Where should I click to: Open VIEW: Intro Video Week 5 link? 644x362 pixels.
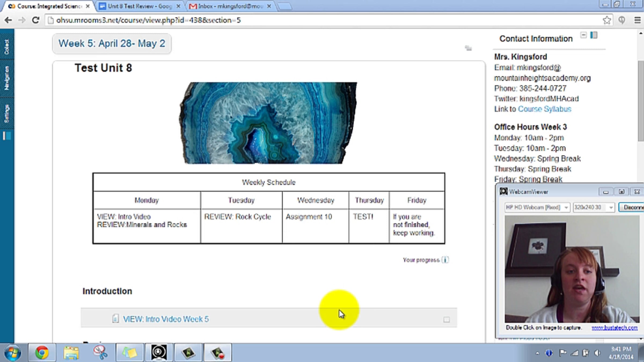[166, 319]
